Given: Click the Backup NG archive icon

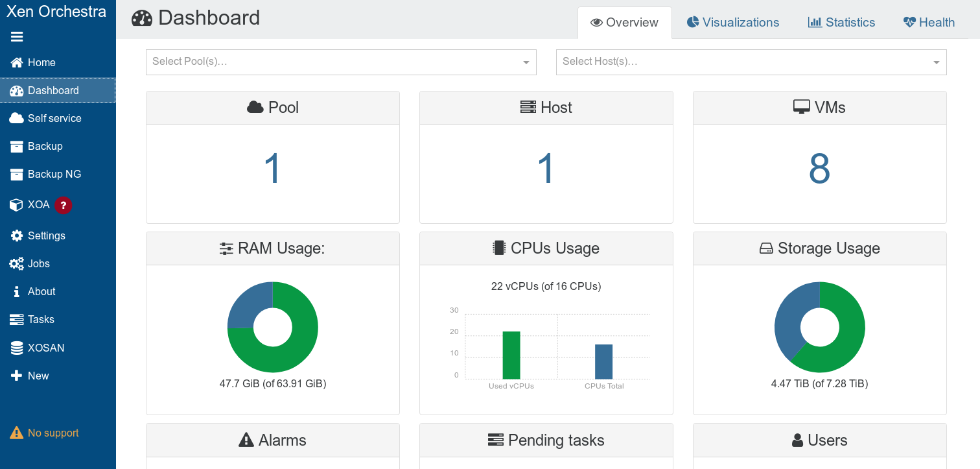Looking at the screenshot, I should pyautogui.click(x=17, y=174).
